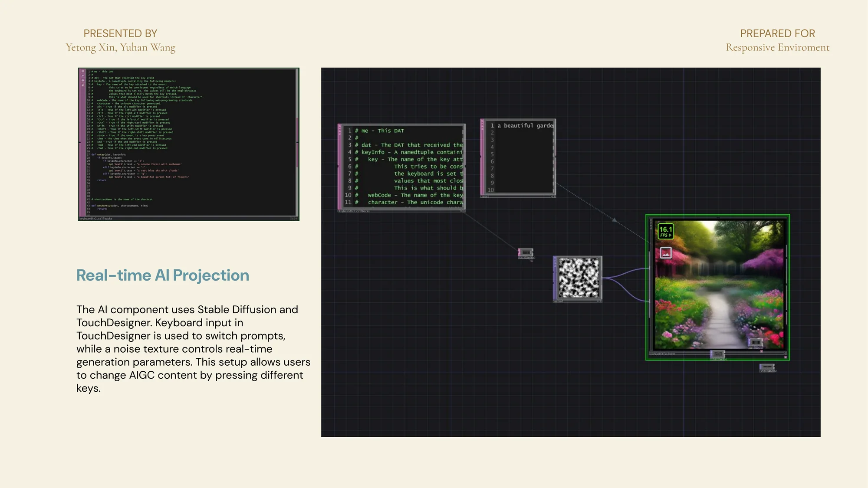
Task: Click the paragraph beginning 'The AI component uses'
Action: click(x=194, y=349)
